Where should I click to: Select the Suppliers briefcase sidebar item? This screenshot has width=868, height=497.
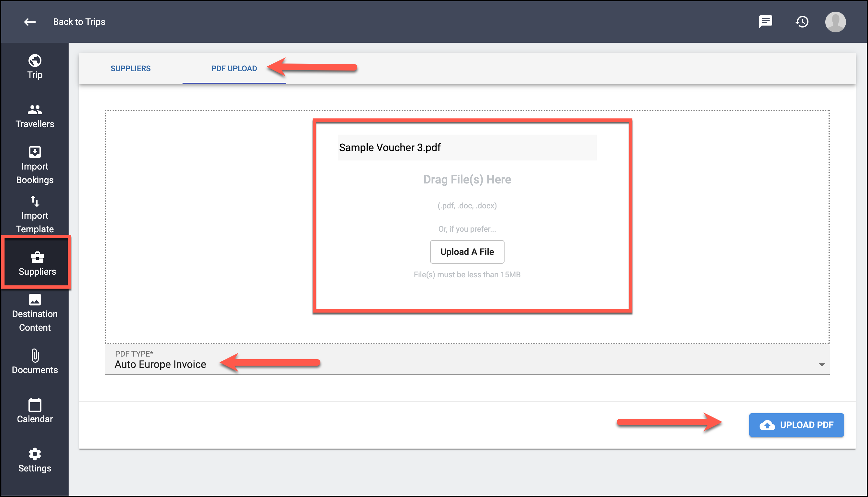click(37, 263)
